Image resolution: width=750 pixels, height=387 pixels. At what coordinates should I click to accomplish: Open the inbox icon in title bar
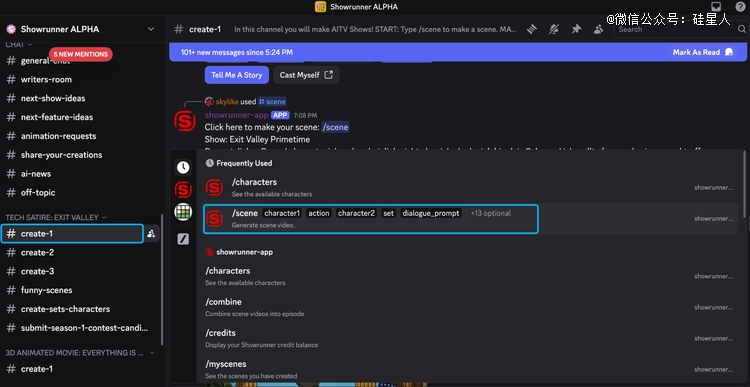(716, 7)
